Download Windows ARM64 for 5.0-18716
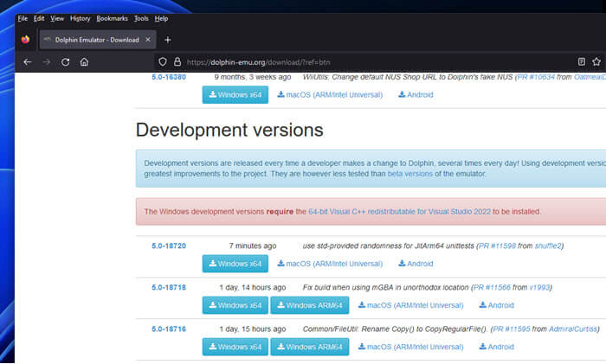Screen dimensions: 606x364 310,347
